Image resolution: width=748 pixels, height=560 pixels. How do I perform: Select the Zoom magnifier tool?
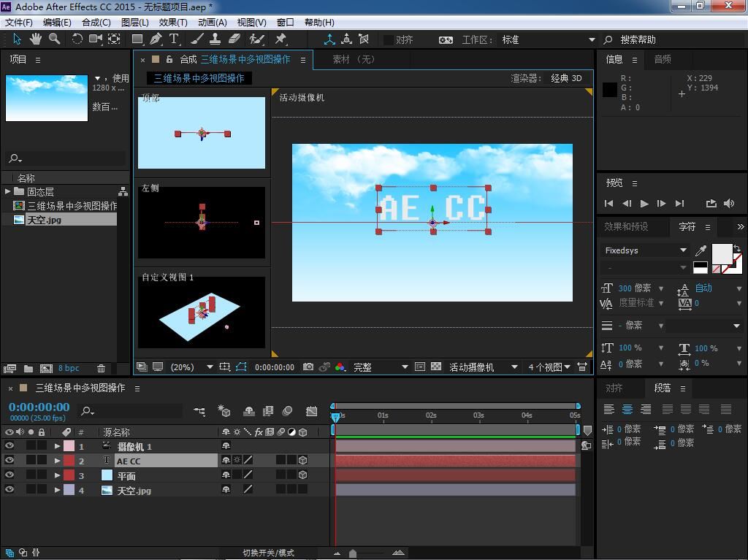point(54,39)
